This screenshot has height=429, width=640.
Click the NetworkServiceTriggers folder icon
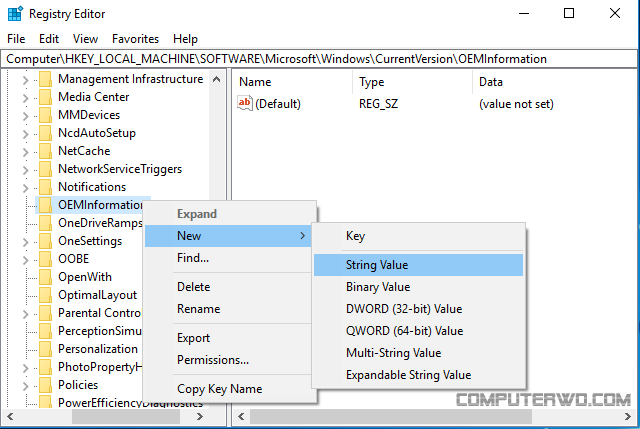coord(45,169)
